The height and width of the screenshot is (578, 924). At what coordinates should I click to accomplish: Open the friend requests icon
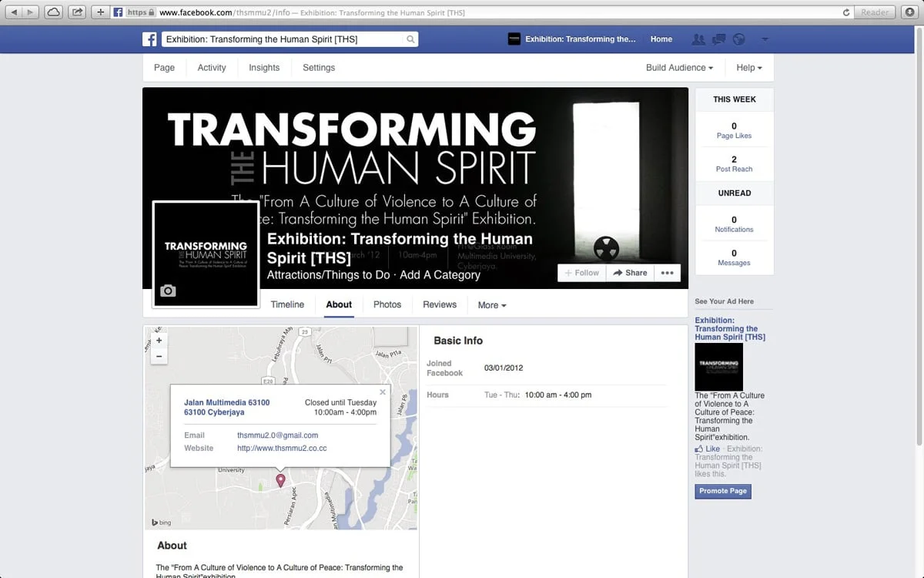[x=699, y=39]
